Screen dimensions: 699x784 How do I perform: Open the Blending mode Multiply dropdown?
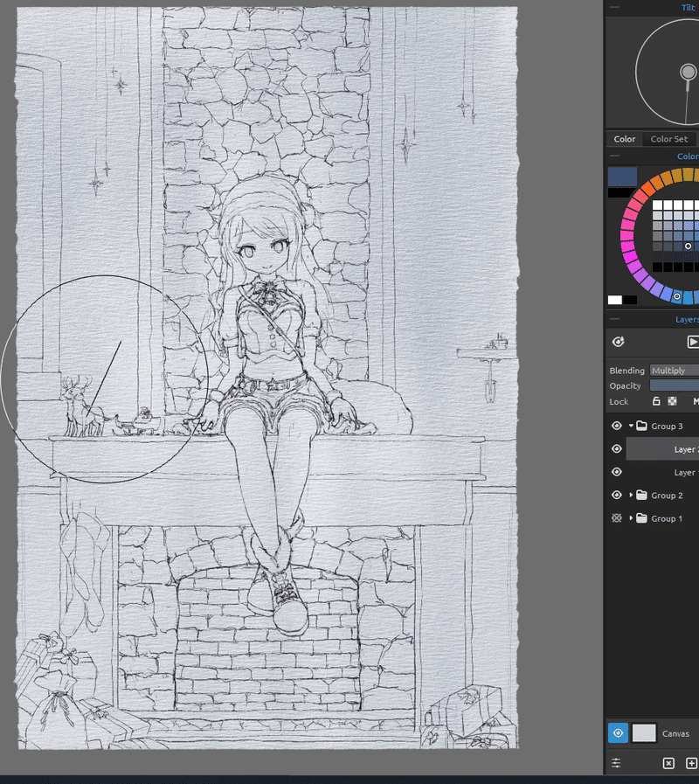click(x=674, y=371)
